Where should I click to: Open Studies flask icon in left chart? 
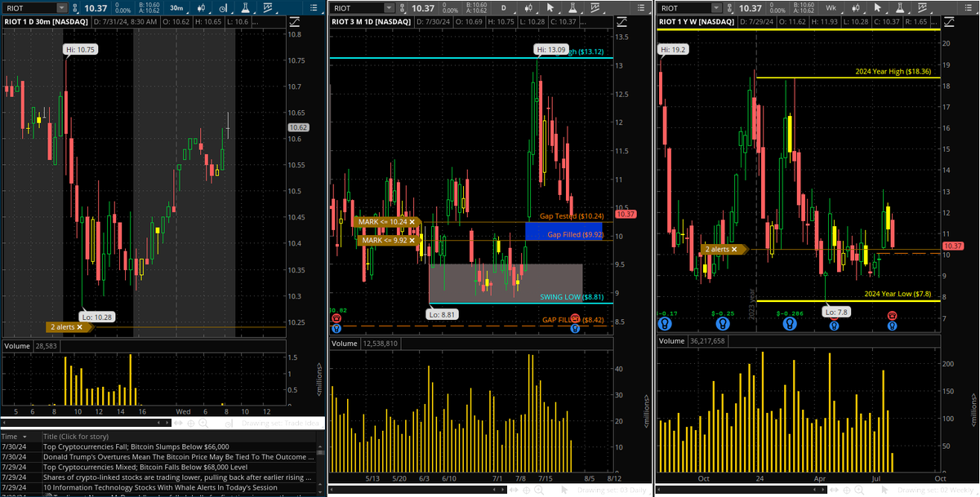(246, 8)
